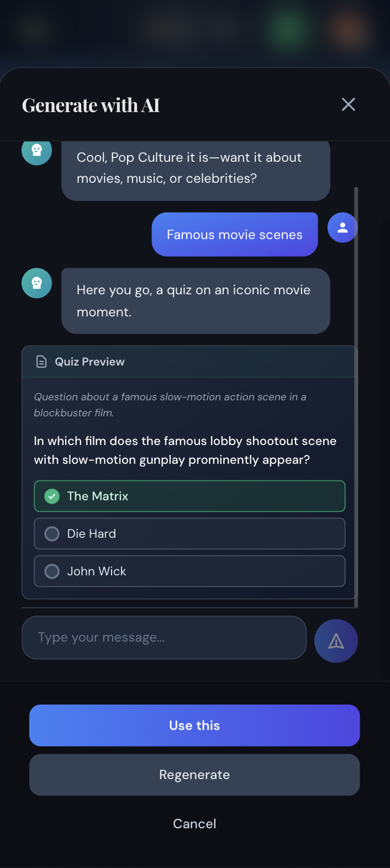Click the iconic movie moment reply bubble
Viewport: 390px width, 868px height.
click(196, 301)
